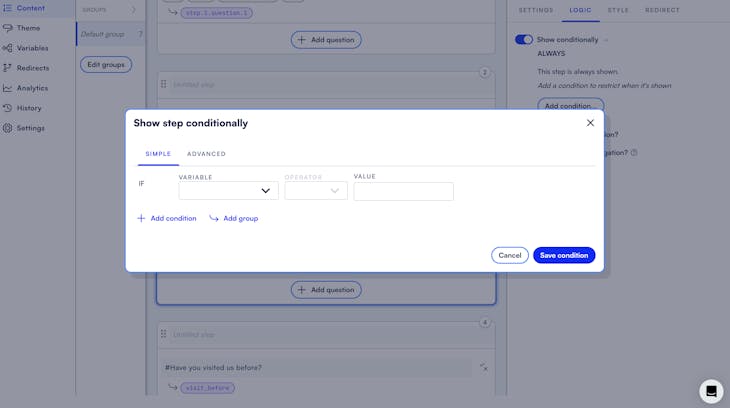The image size is (730, 408).
Task: Save the condition
Action: [x=564, y=255]
